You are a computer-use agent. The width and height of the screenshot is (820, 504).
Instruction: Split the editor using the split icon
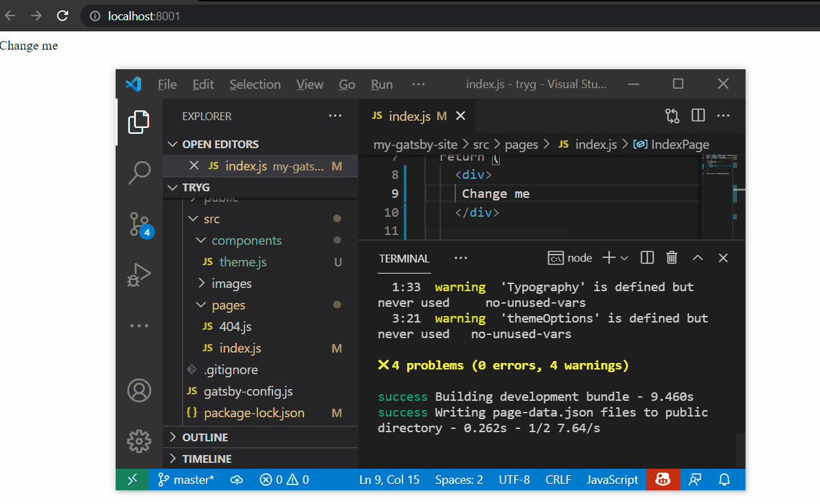point(698,115)
